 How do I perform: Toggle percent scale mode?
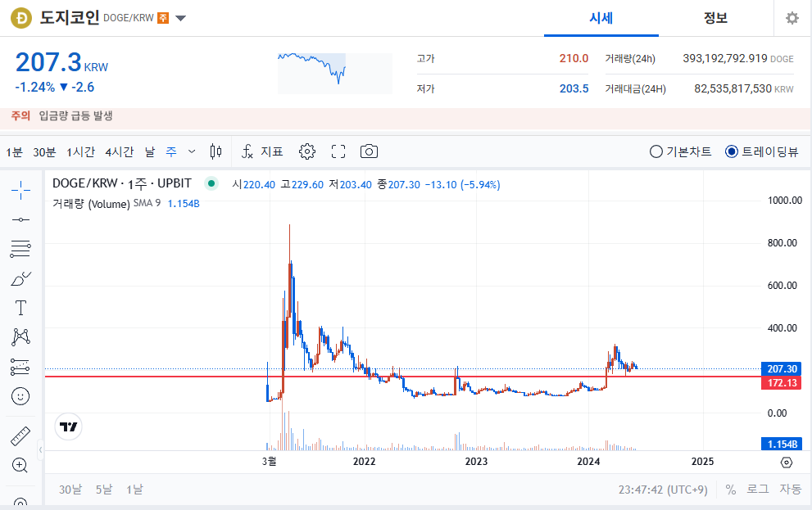click(731, 490)
